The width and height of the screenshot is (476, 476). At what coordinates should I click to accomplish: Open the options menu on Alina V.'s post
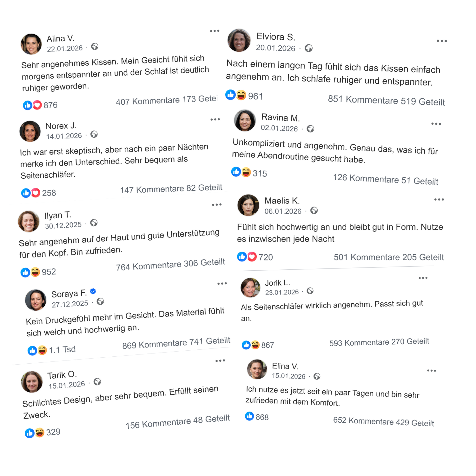pos(215,31)
